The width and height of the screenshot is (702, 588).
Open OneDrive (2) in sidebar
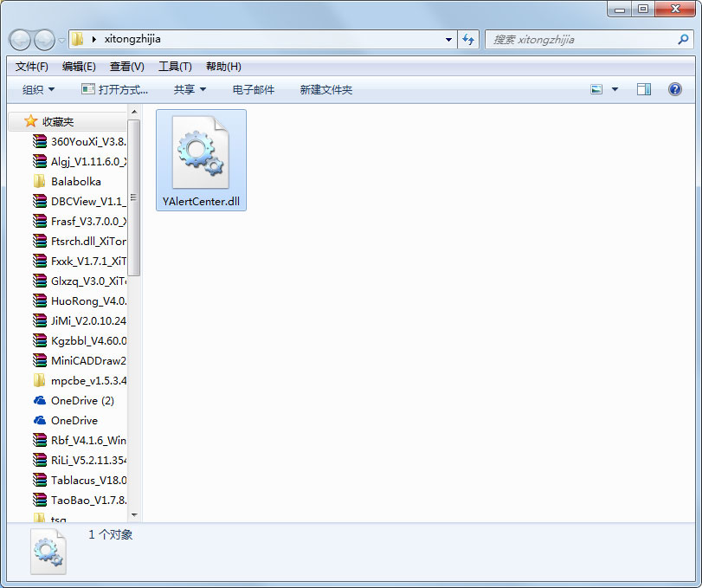pyautogui.click(x=74, y=400)
